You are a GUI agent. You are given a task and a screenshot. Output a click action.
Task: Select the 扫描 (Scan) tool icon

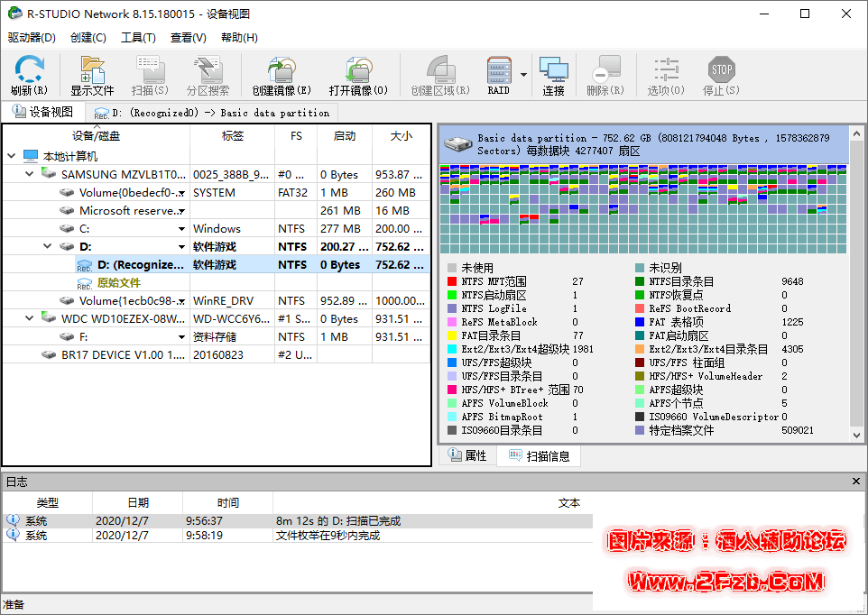click(x=150, y=72)
